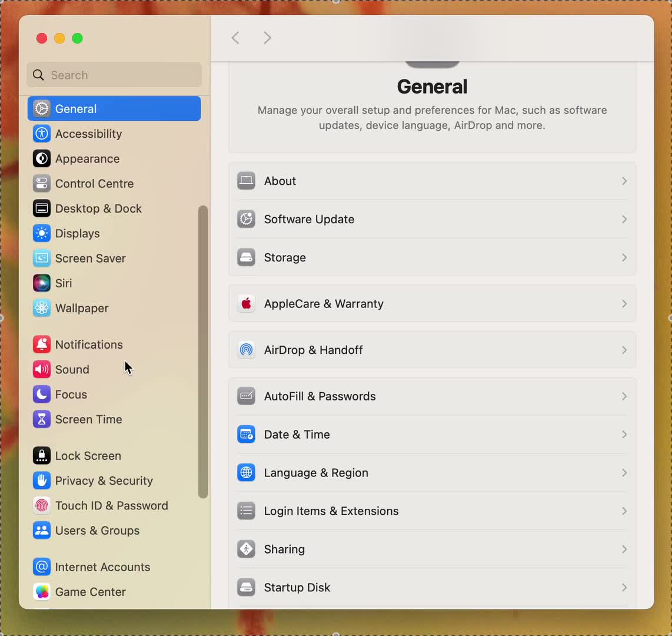Click the Software Update gear icon

pyautogui.click(x=246, y=219)
